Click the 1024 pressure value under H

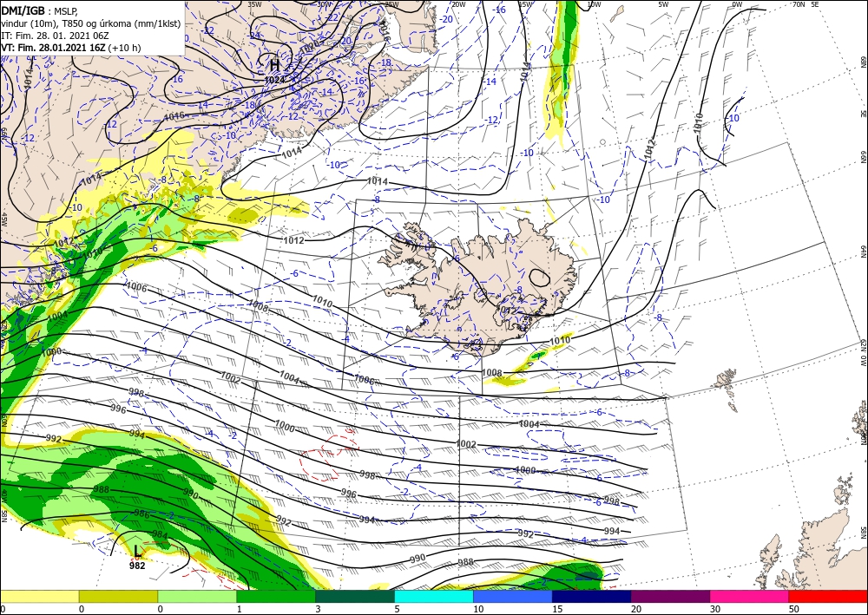click(274, 80)
